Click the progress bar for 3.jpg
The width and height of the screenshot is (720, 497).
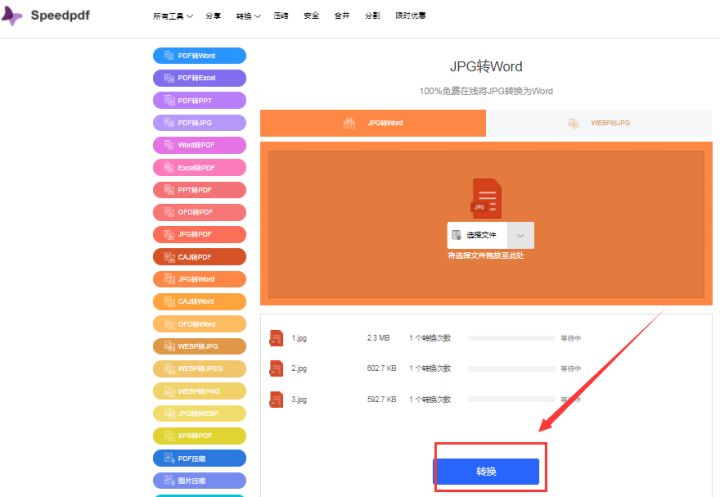coord(512,400)
